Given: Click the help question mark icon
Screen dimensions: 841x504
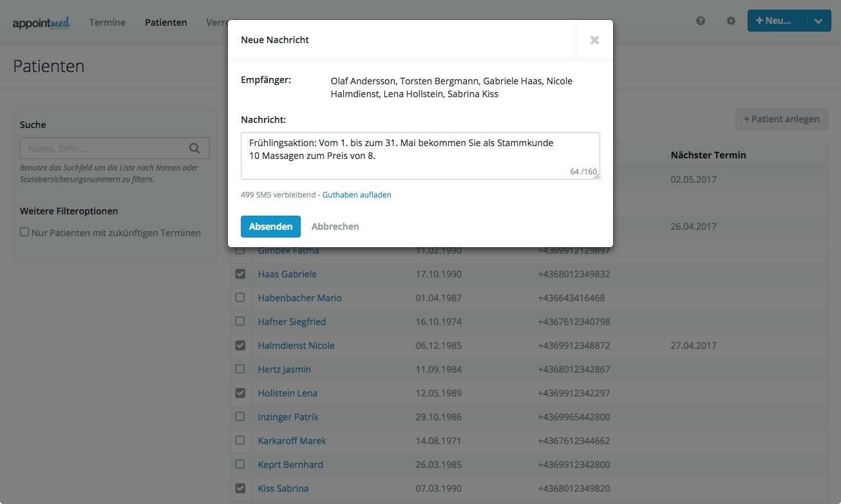Looking at the screenshot, I should (x=701, y=21).
